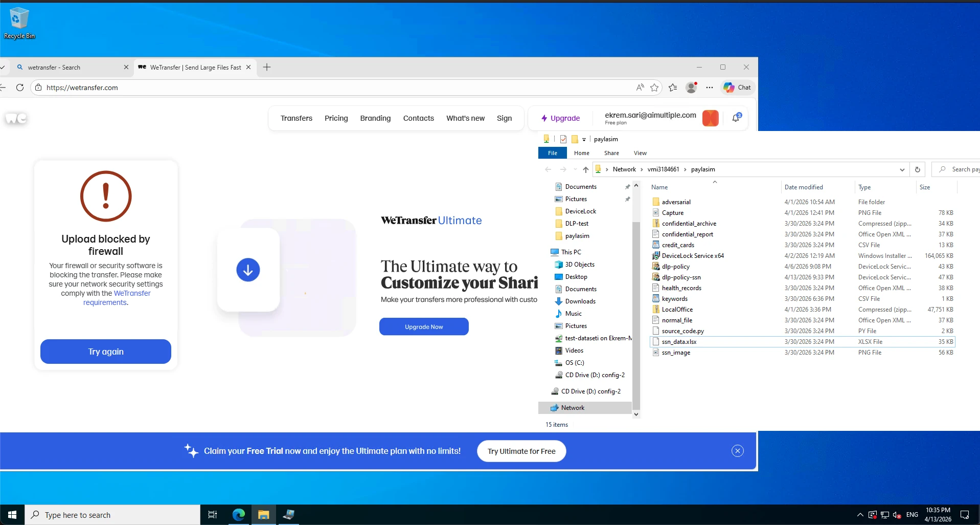The image size is (980, 525).
Task: Click the muted volume tray icon
Action: point(897,515)
